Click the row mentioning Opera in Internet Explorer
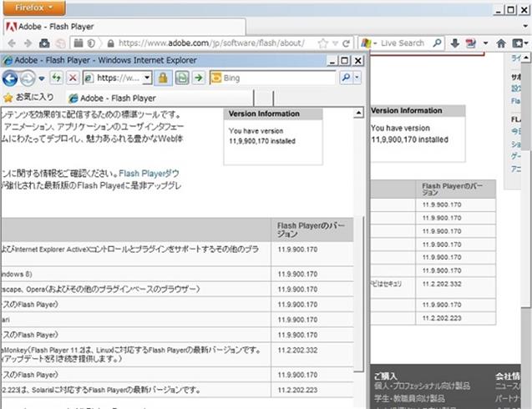The image size is (532, 409). click(x=100, y=290)
